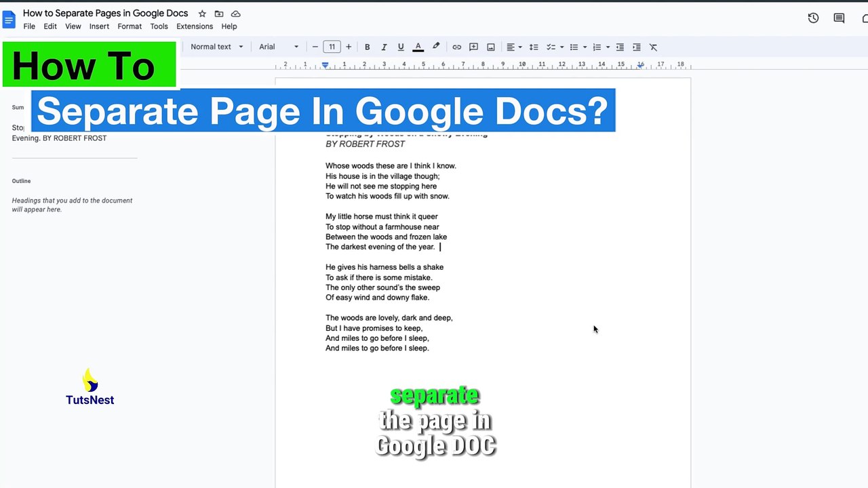This screenshot has height=488, width=868.
Task: Open the View menu
Action: [73, 26]
